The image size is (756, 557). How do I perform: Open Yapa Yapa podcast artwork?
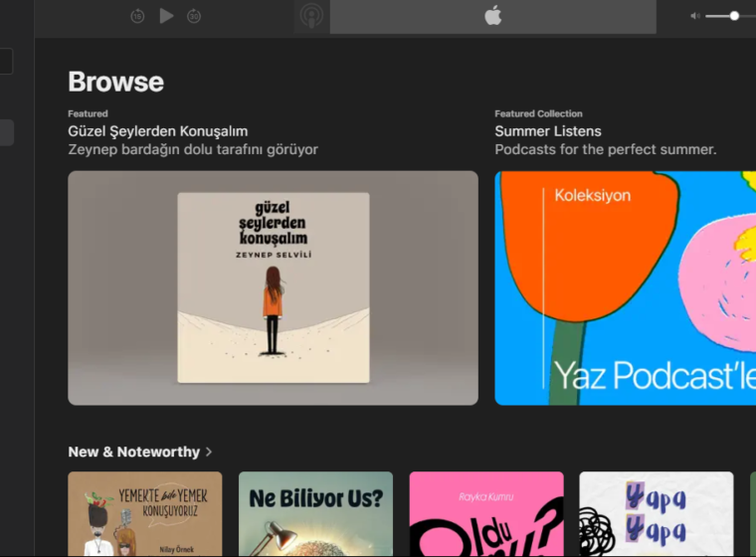(x=657, y=514)
